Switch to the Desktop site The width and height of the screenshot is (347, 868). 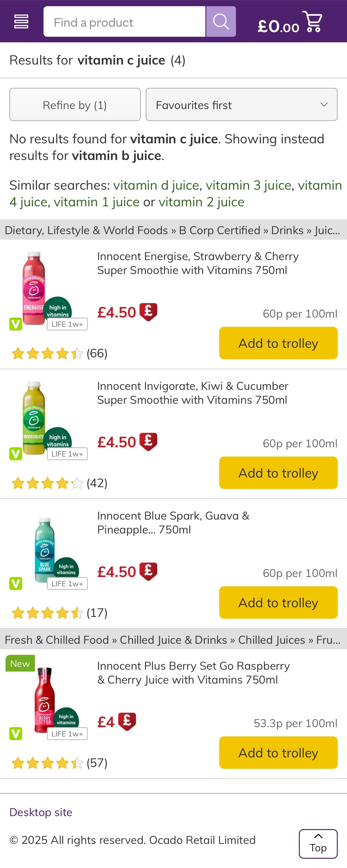[41, 812]
